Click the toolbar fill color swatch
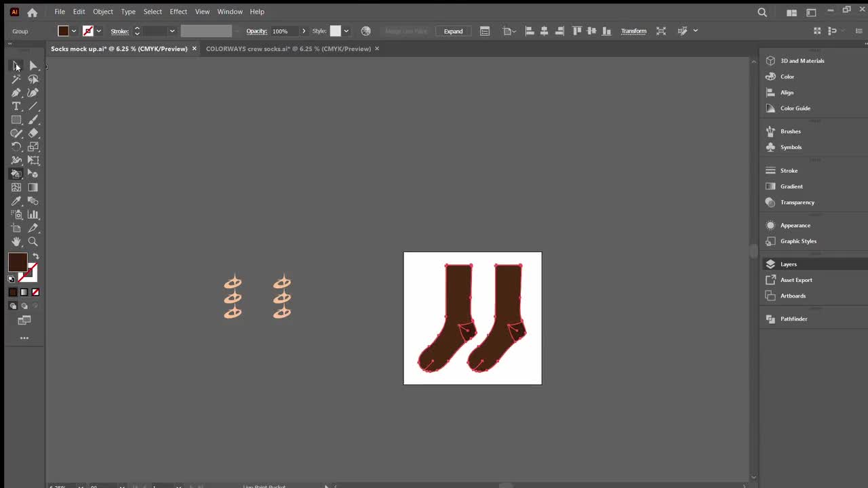 point(17,262)
